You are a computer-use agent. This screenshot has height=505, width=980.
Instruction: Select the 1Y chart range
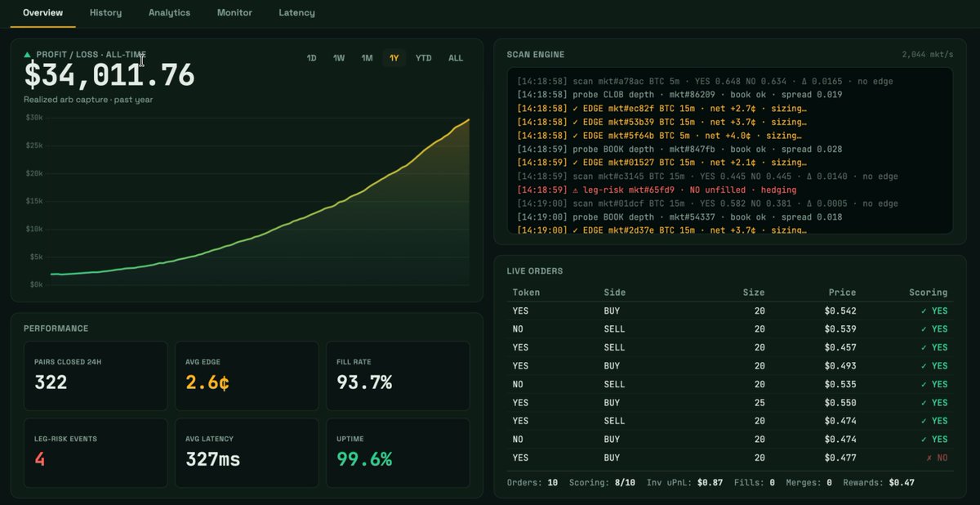[394, 58]
